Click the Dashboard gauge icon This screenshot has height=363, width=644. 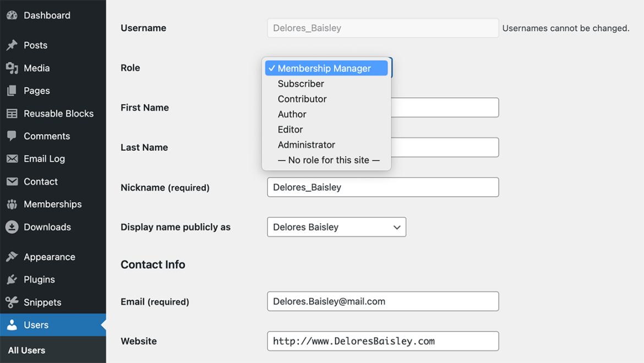point(12,15)
